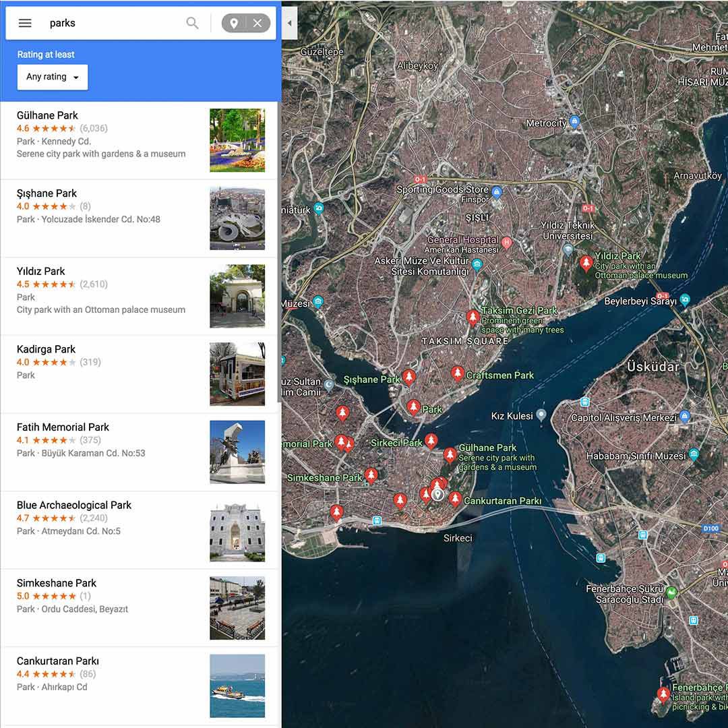
Task: Click the Alibeyköy map label
Action: [417, 66]
